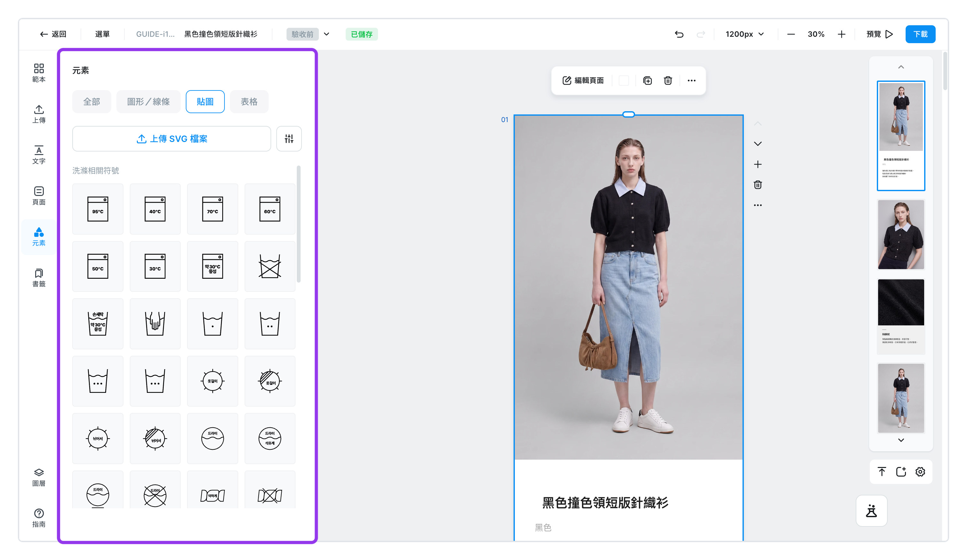Click the accessibility figure floating button
This screenshot has height=560, width=967.
tap(871, 511)
